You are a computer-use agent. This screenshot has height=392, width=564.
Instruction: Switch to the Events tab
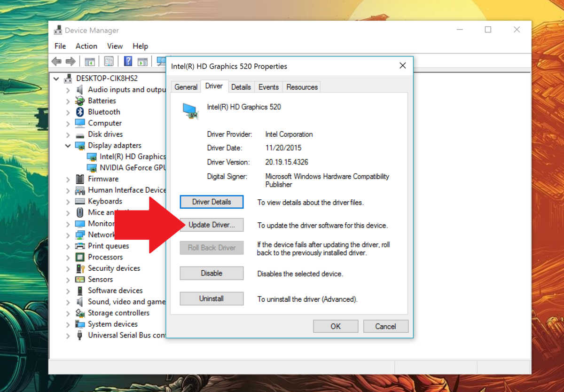click(x=268, y=86)
